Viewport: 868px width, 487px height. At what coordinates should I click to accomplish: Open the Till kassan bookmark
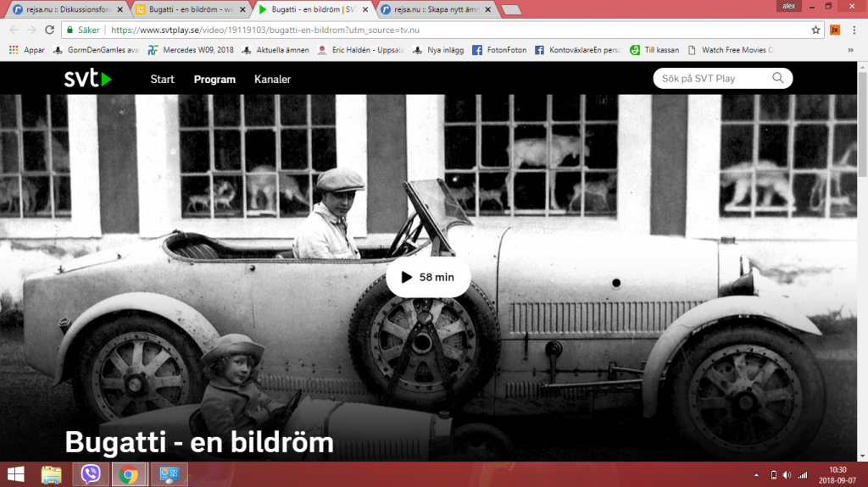coord(654,50)
